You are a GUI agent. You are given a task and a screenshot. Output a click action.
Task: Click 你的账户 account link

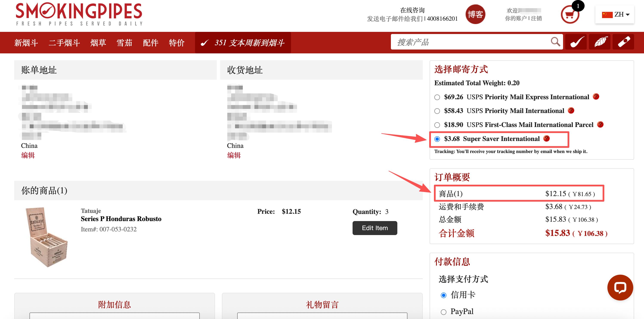pyautogui.click(x=516, y=18)
